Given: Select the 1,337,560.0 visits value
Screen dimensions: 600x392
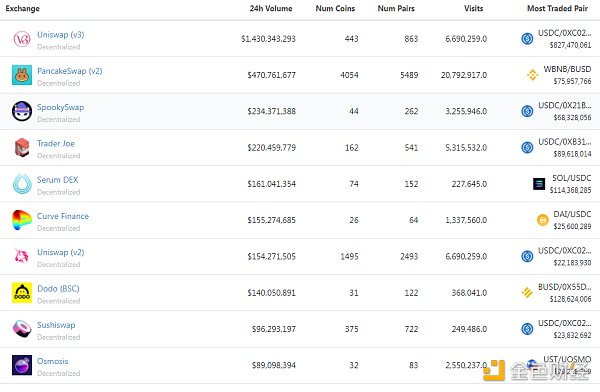Looking at the screenshot, I should tap(466, 220).
